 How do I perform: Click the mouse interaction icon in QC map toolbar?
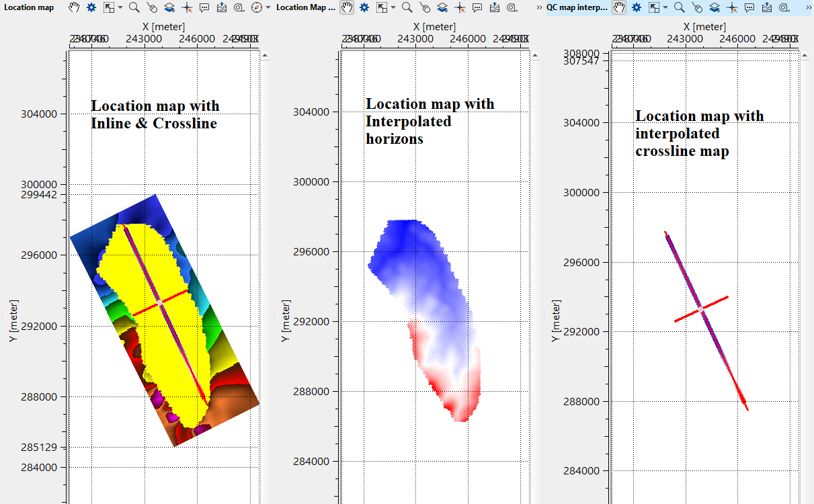[x=697, y=7]
